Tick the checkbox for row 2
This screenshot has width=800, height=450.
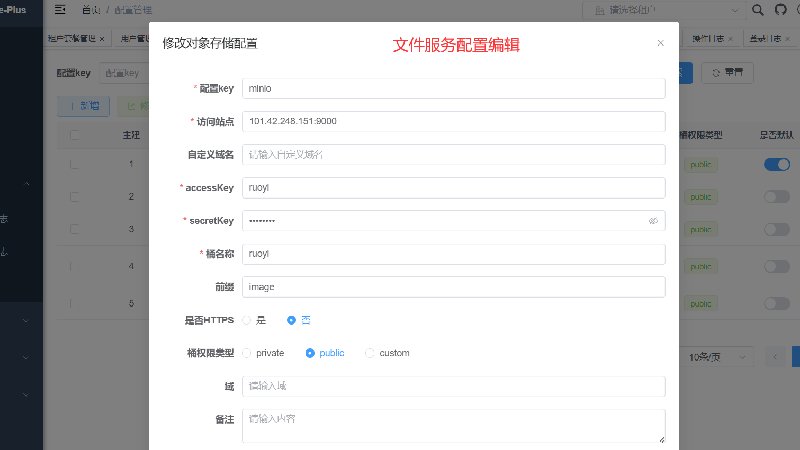point(74,197)
